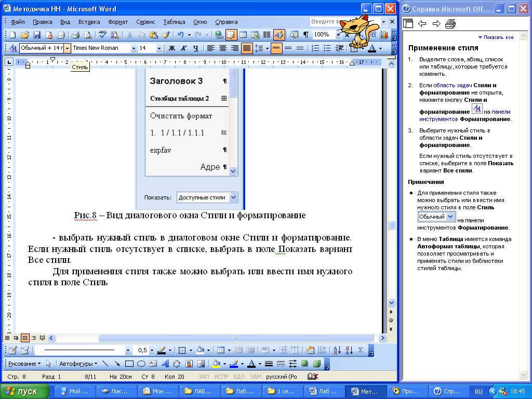
Task: Apply the font color A in Drawing toolbar
Action: (x=251, y=364)
